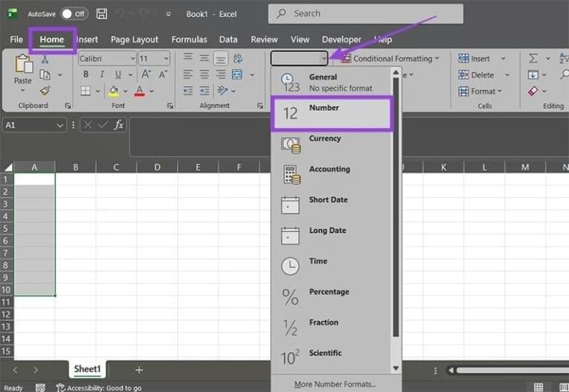Click the Cut scissors icon
569x392 pixels.
[45, 59]
